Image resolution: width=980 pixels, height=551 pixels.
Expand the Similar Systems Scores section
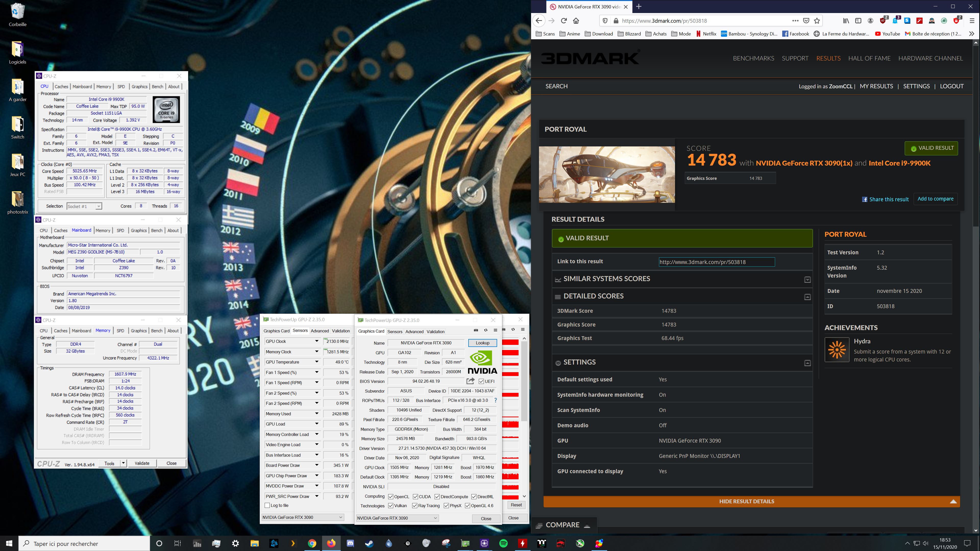(808, 280)
